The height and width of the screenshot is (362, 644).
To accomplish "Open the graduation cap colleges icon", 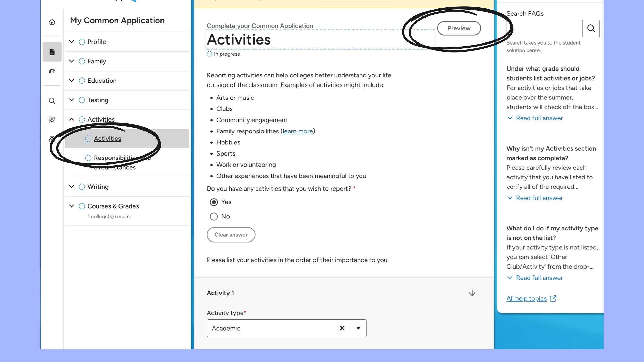I will 52,71.
